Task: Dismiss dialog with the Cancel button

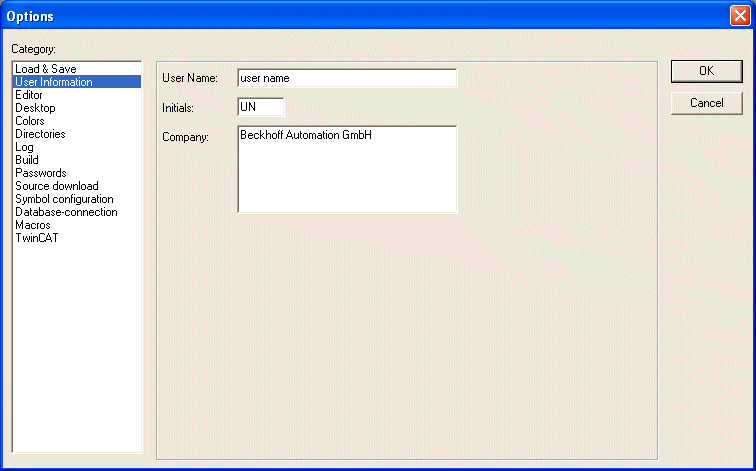Action: click(706, 103)
